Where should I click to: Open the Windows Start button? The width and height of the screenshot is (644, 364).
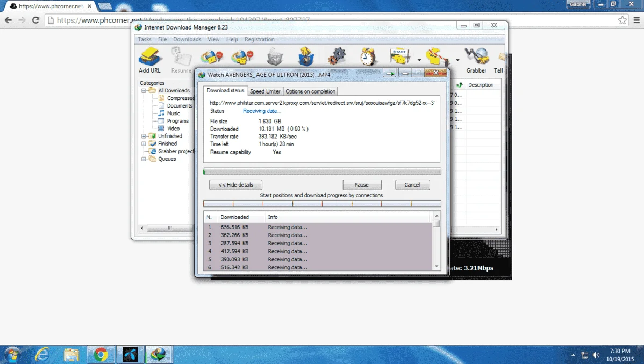pyautogui.click(x=12, y=354)
